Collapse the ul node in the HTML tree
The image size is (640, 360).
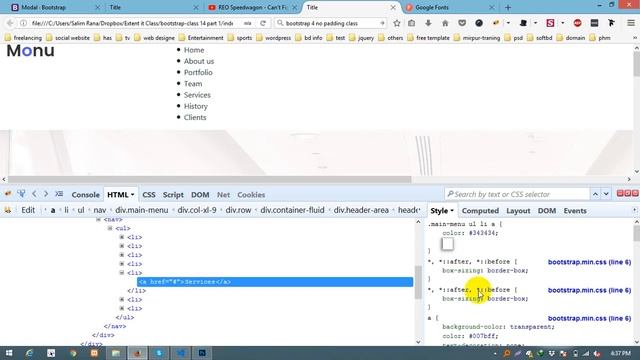coord(110,228)
